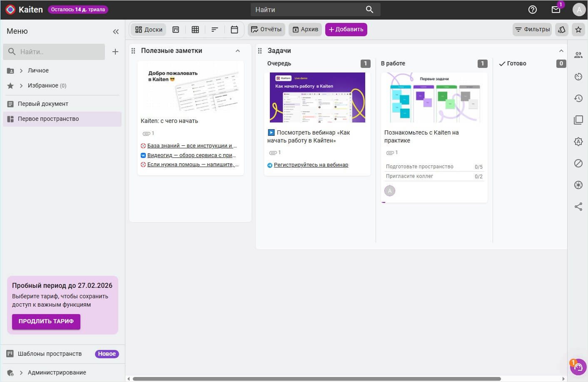Open the Первые задачи card cover image
The height and width of the screenshot is (382, 588).
[434, 97]
